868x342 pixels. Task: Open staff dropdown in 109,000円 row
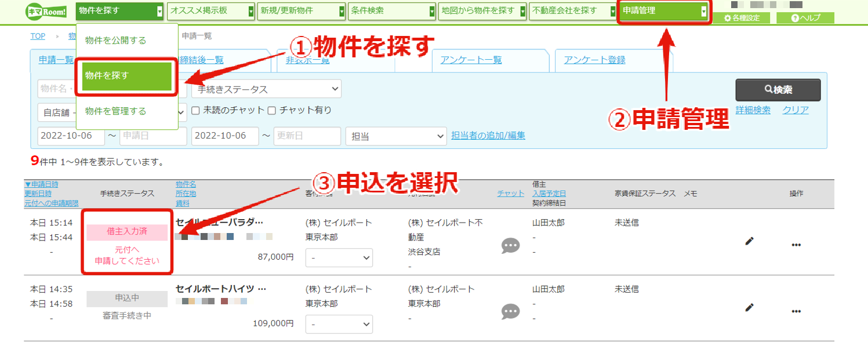point(339,325)
